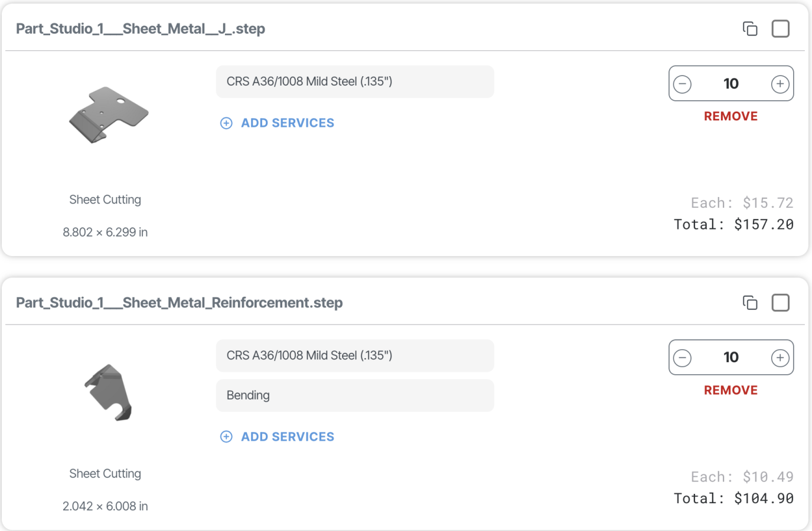Remove the Sheet_Metal_Reinforcement part from cart
Screen dimensions: 812x531
coord(731,390)
